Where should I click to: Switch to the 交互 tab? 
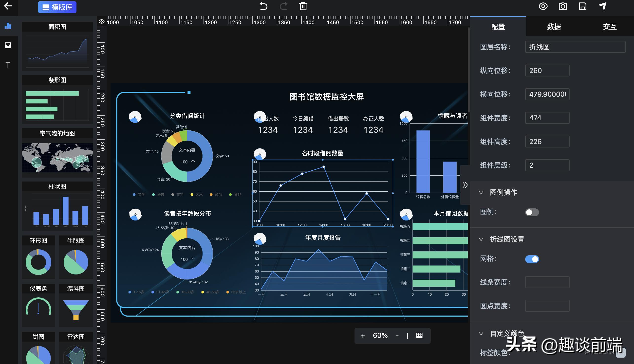610,26
